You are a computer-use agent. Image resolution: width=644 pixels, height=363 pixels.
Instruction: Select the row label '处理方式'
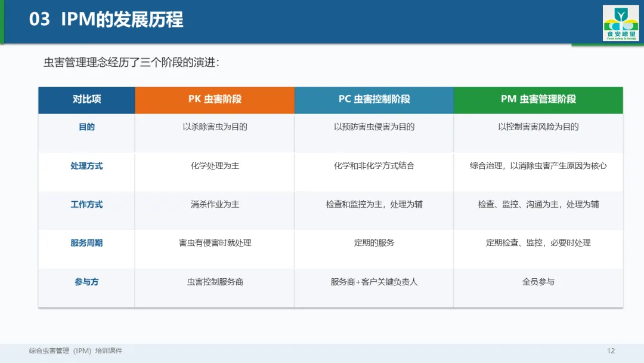[86, 165]
